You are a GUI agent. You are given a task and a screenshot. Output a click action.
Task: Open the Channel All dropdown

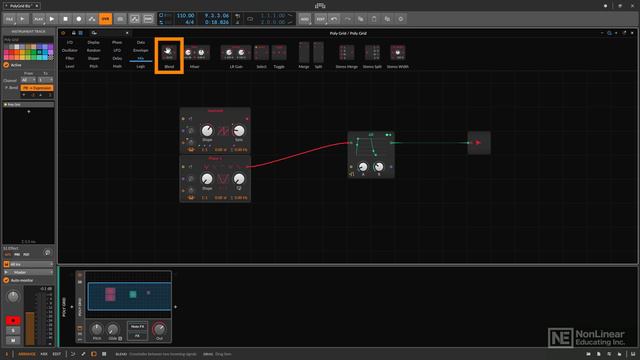pos(28,80)
